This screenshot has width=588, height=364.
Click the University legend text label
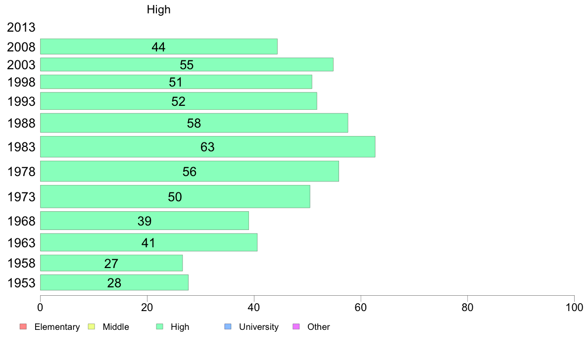click(x=259, y=327)
